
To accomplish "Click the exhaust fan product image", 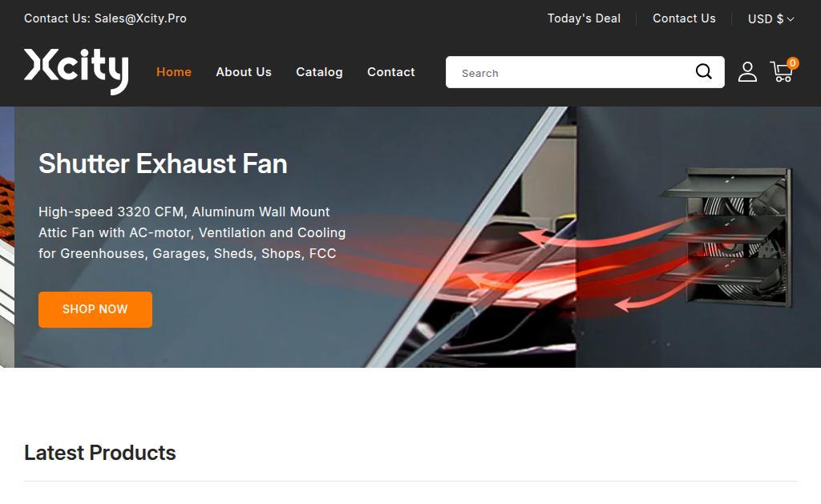I will click(x=726, y=236).
